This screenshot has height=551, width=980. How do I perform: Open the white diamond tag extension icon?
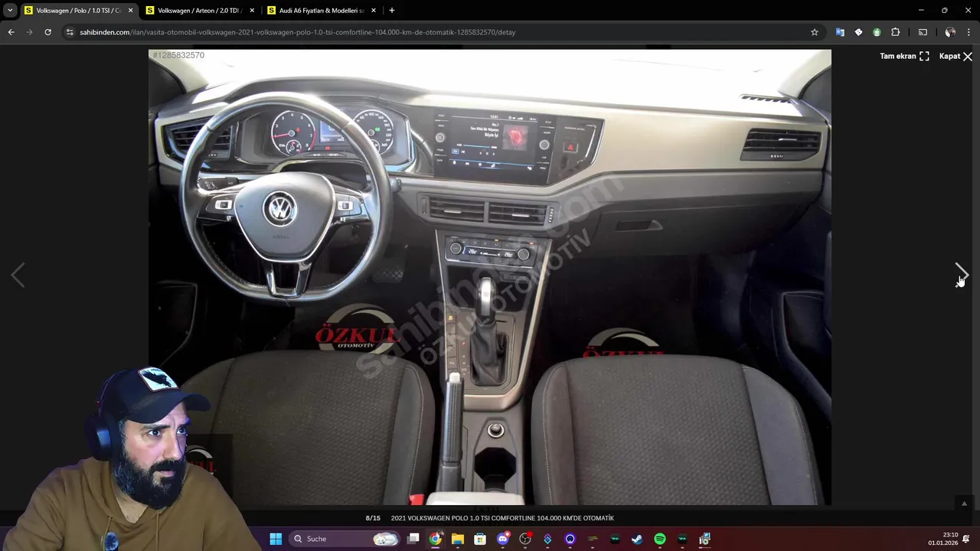[x=858, y=32]
